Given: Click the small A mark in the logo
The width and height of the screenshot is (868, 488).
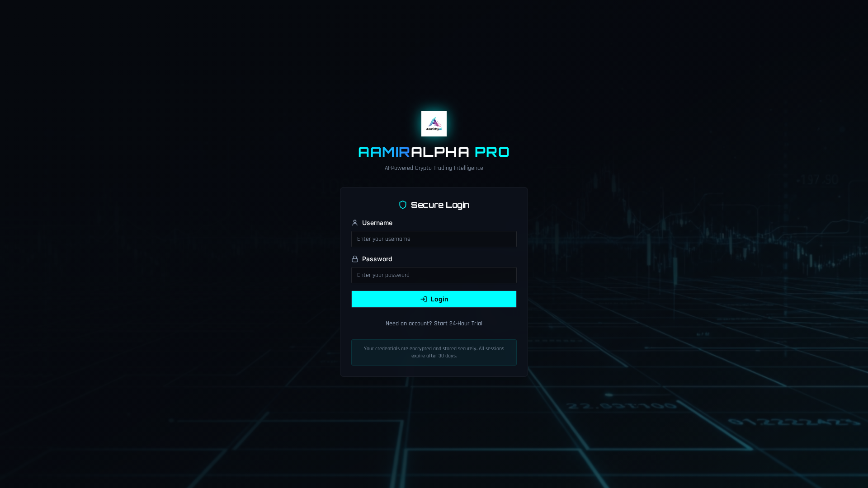Looking at the screenshot, I should pos(434,121).
